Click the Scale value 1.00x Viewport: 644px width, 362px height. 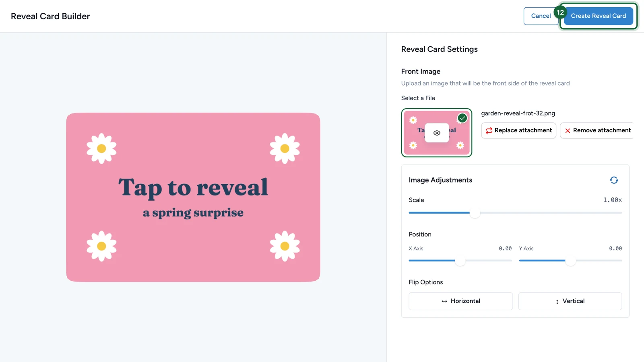612,200
